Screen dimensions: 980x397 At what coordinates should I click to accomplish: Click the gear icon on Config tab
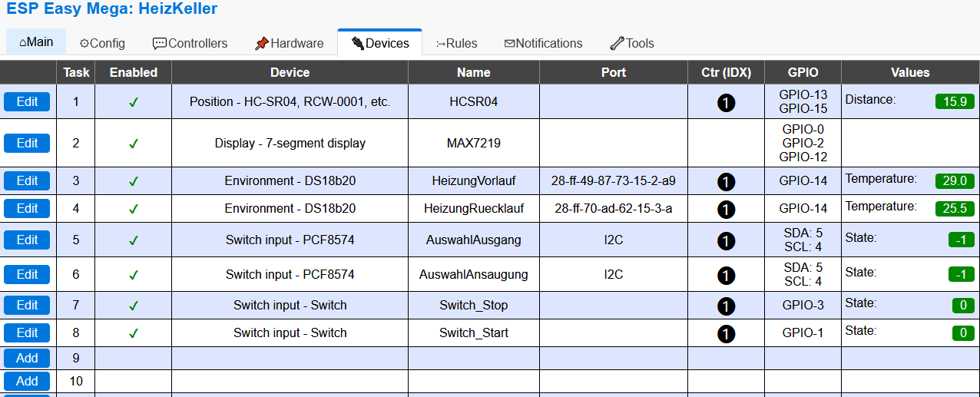(x=84, y=44)
